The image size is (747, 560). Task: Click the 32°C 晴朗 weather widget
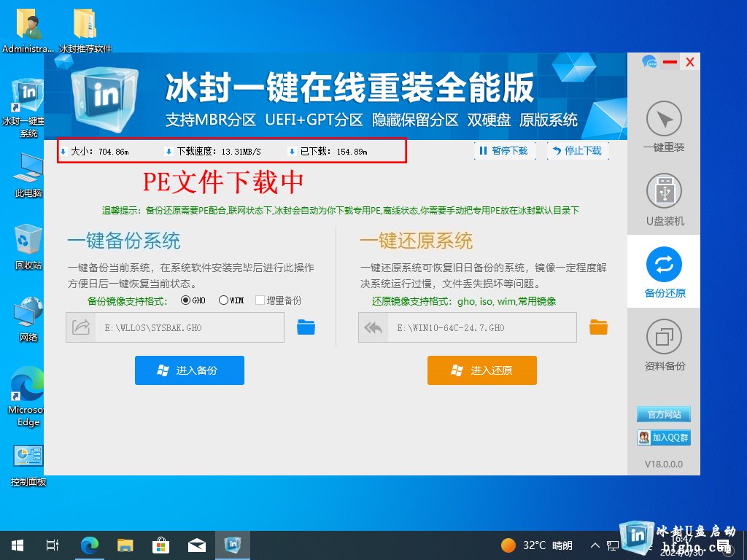tap(536, 545)
